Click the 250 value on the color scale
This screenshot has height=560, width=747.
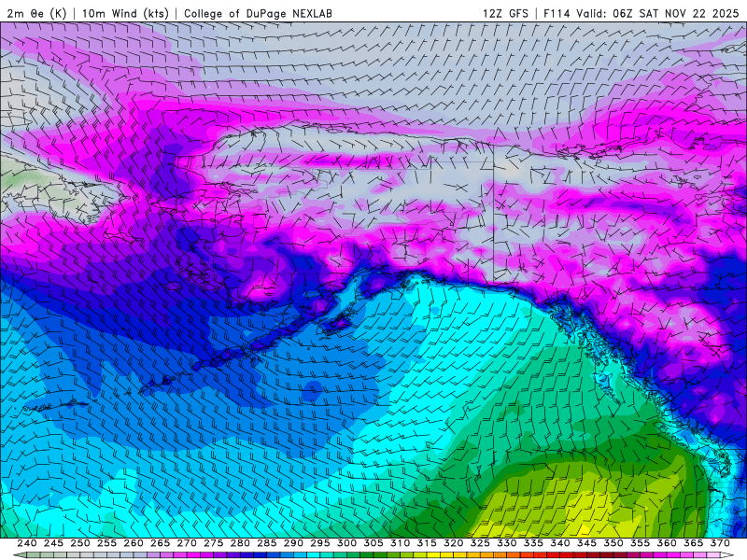tap(80, 543)
